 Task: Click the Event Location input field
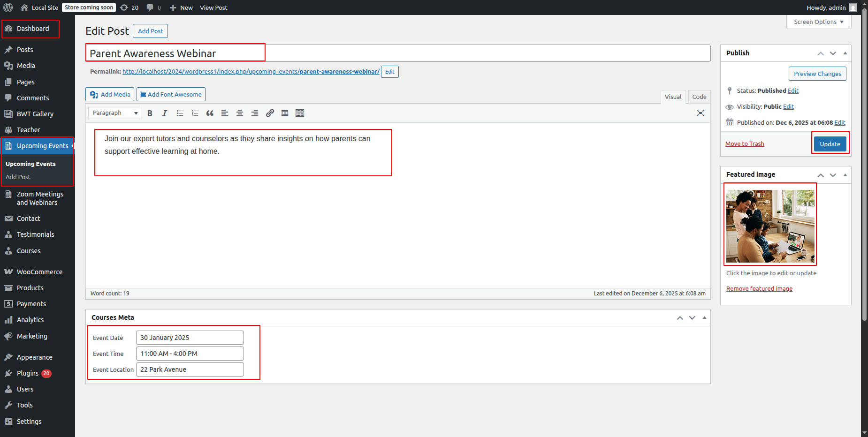[190, 369]
